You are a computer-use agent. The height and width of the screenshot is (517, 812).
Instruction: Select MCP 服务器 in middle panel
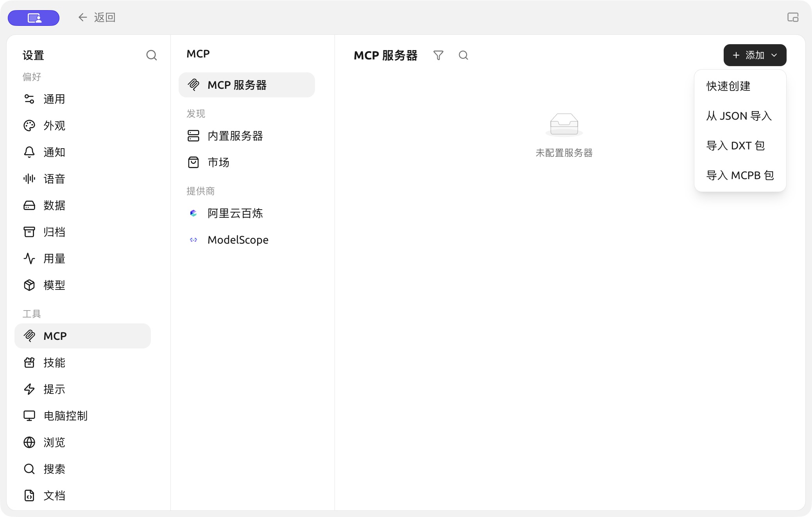[x=247, y=85]
